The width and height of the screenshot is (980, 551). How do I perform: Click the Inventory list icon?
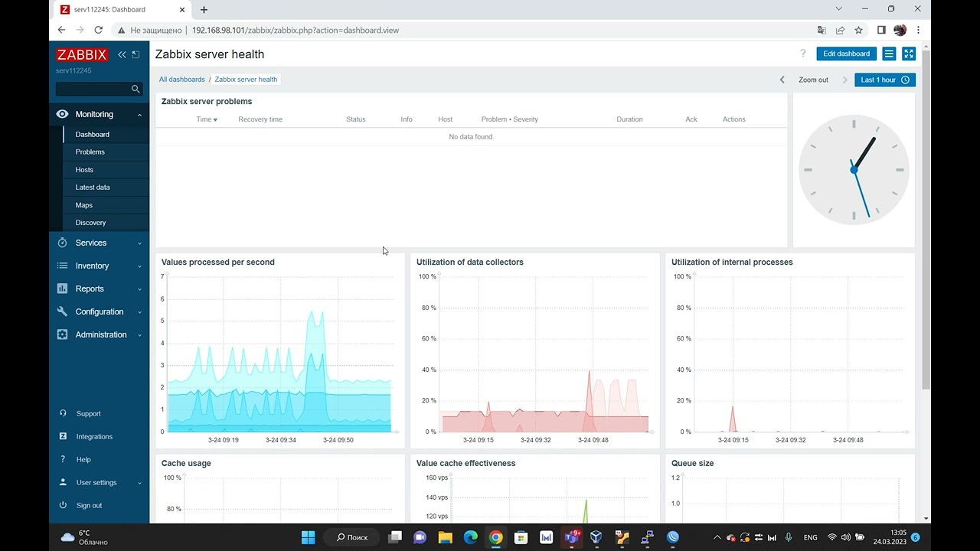[x=62, y=266]
